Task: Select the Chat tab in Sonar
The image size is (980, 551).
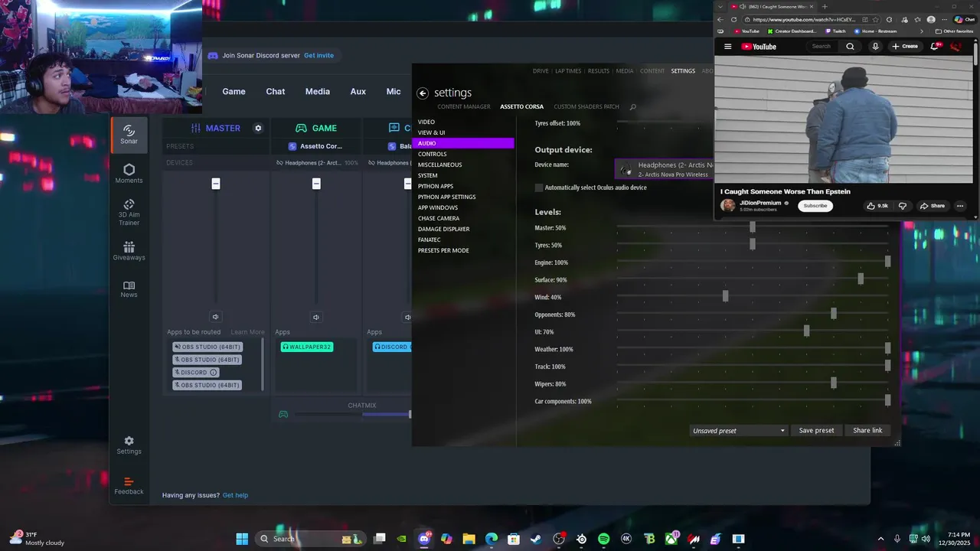Action: coord(276,91)
